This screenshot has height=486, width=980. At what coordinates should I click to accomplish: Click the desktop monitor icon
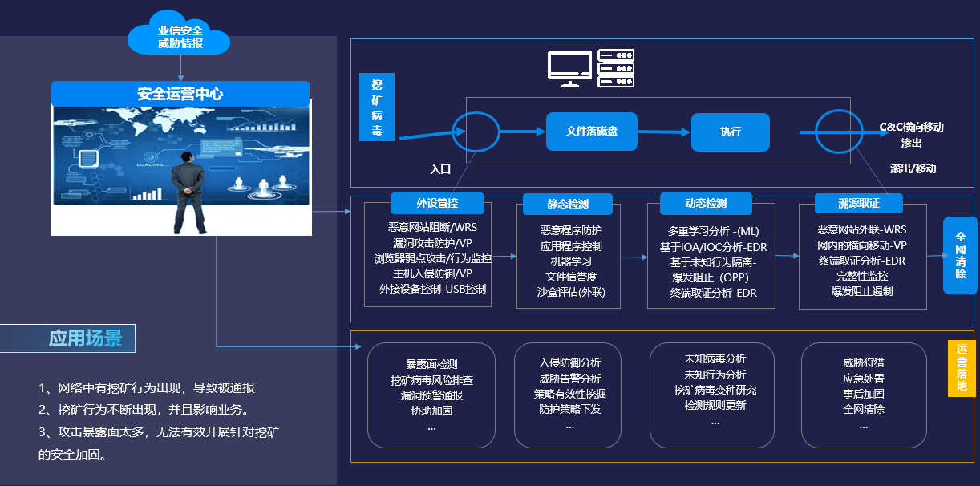point(570,67)
